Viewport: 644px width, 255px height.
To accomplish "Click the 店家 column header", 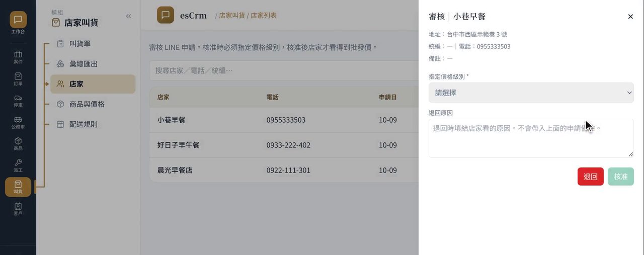I will pyautogui.click(x=163, y=97).
